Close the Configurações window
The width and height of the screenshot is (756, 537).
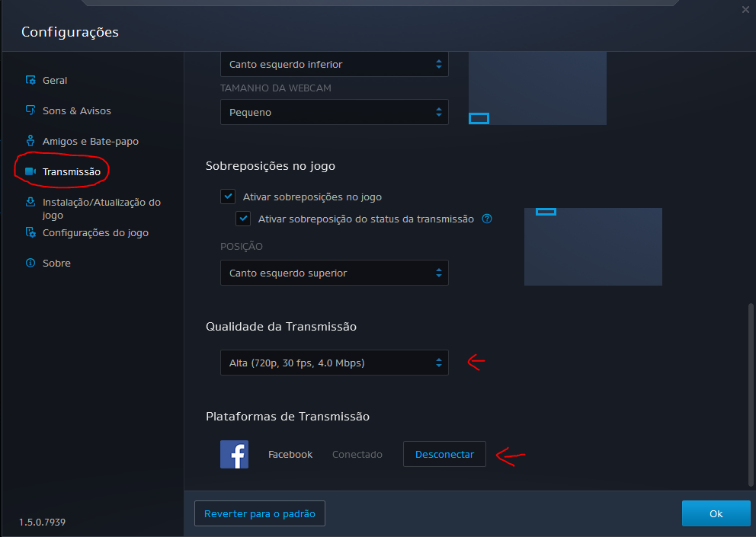[745, 10]
